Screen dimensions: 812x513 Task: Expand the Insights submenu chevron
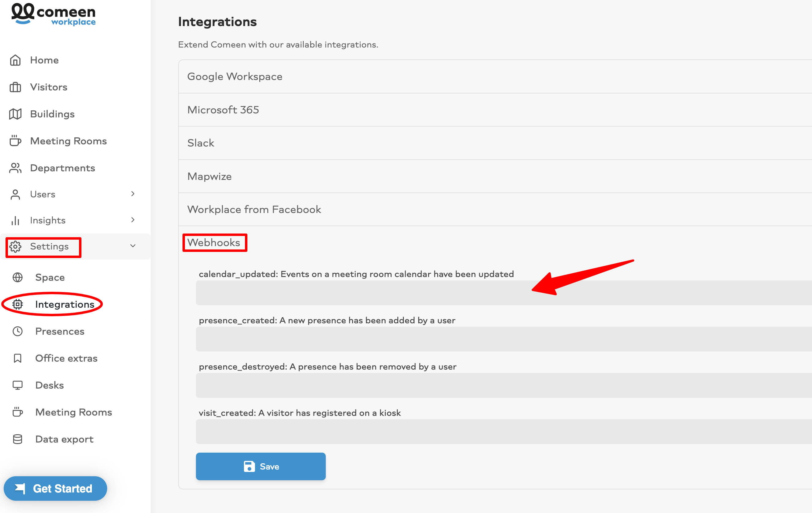(133, 220)
